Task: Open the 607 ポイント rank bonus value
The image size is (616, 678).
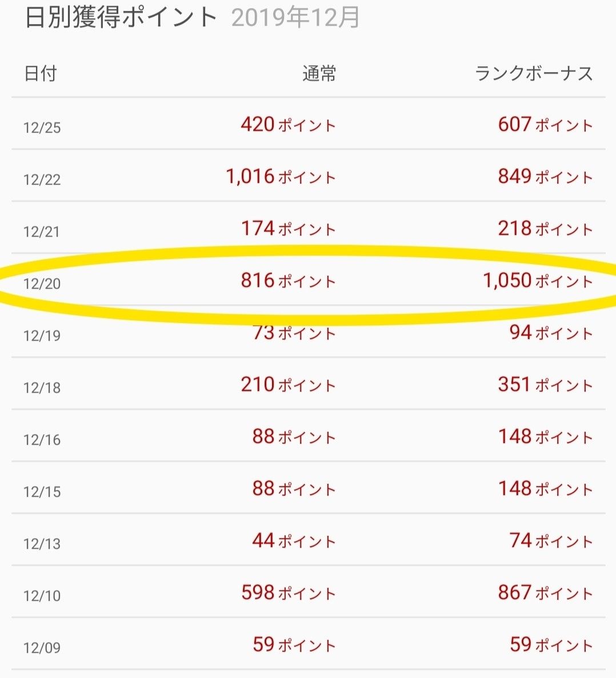Action: pos(545,125)
